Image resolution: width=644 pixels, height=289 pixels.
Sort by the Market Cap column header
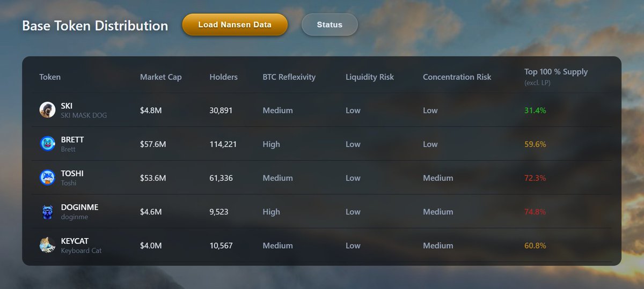click(x=161, y=77)
